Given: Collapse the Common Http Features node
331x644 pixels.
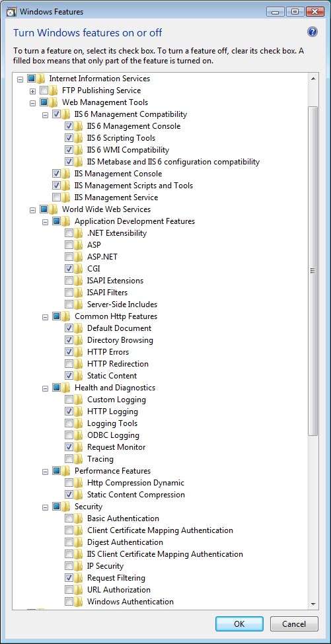Looking at the screenshot, I should point(46,317).
